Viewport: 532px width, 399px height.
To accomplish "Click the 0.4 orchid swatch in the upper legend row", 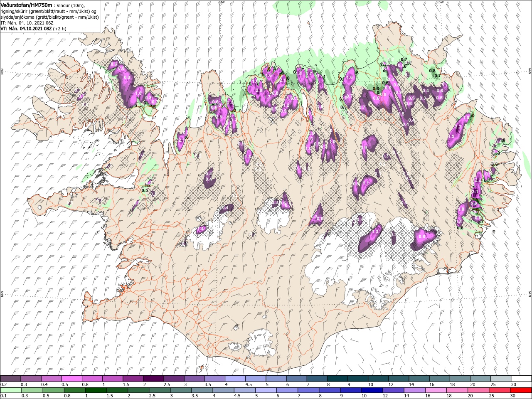I will [x=52, y=378].
